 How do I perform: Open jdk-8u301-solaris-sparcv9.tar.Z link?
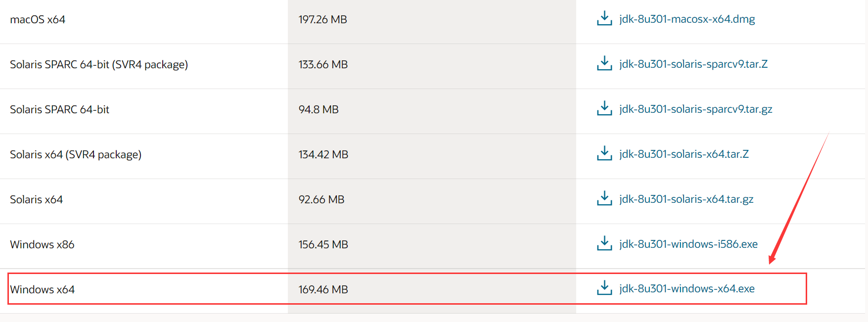click(x=693, y=64)
